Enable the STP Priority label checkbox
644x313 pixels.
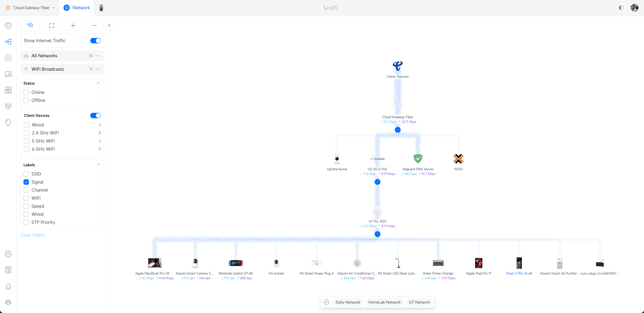26,222
